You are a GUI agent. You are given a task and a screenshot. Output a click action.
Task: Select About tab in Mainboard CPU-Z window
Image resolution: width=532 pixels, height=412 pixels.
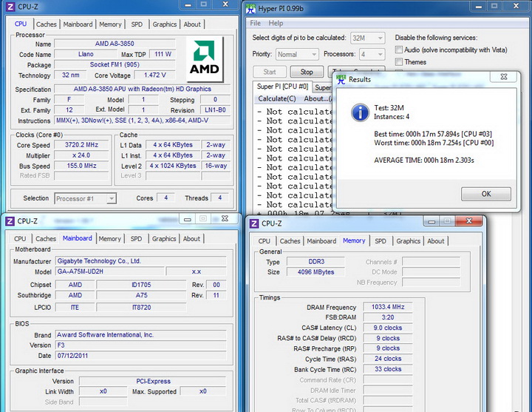191,239
